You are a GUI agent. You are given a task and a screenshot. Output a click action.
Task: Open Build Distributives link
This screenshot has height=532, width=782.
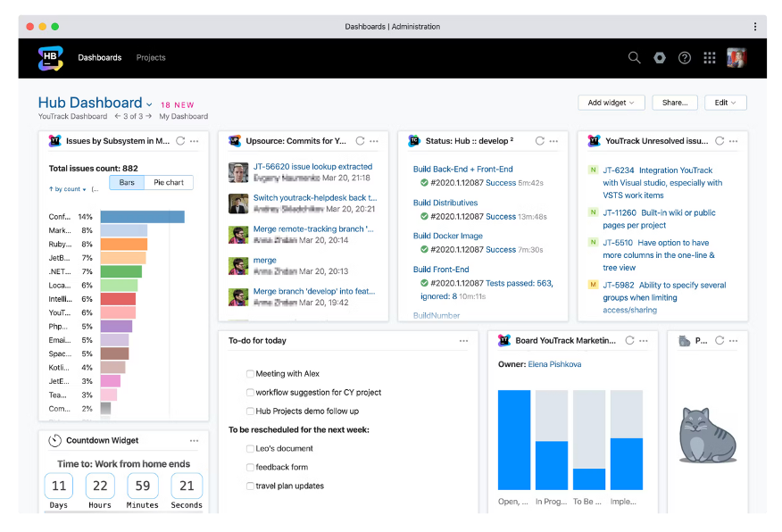[445, 203]
